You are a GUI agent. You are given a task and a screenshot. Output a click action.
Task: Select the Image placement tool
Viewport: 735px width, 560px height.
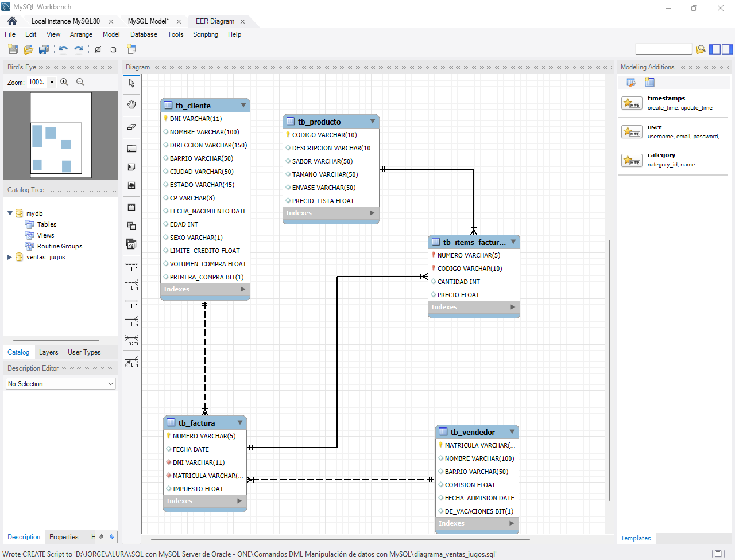tap(131, 185)
